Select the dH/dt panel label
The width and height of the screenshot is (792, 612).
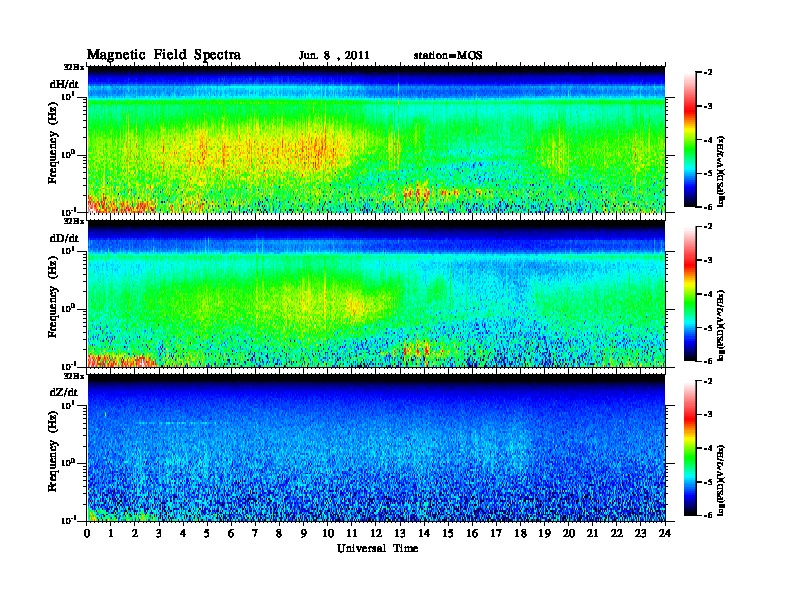[x=64, y=85]
